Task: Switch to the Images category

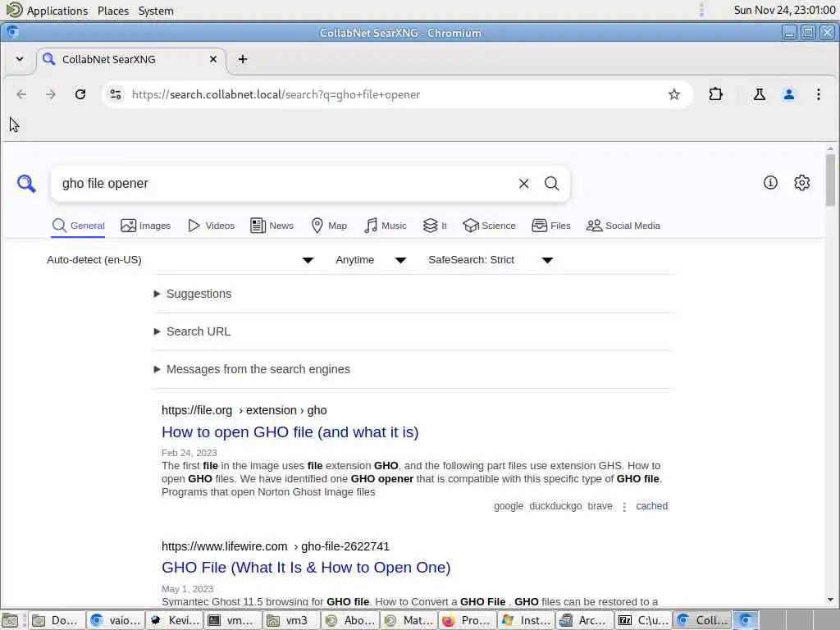Action: (146, 226)
